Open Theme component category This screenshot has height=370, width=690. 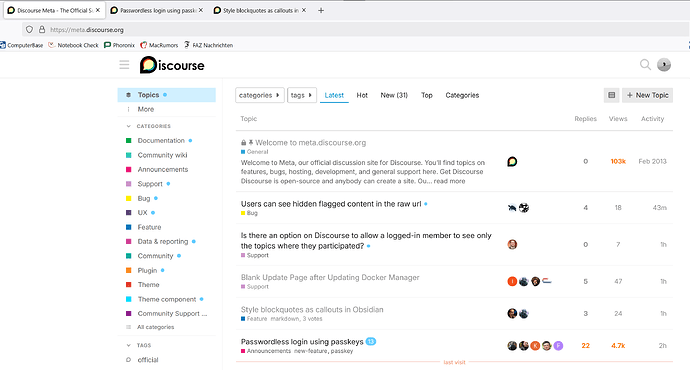pyautogui.click(x=167, y=299)
